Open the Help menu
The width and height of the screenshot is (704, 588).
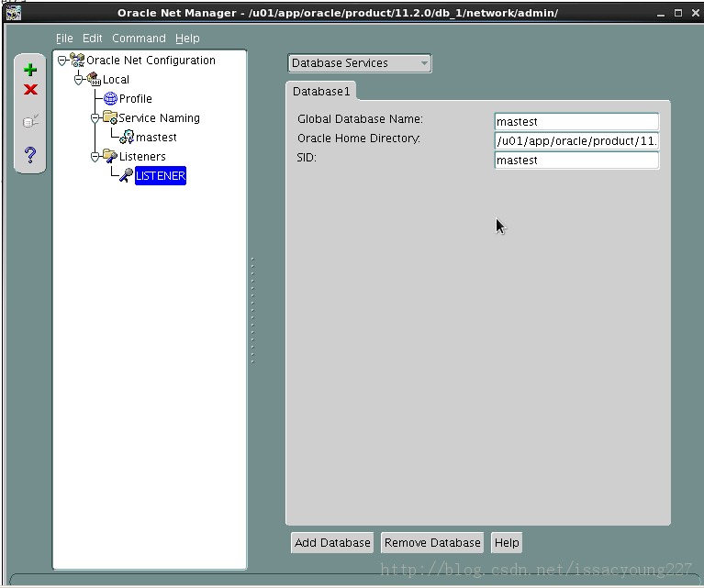click(187, 39)
